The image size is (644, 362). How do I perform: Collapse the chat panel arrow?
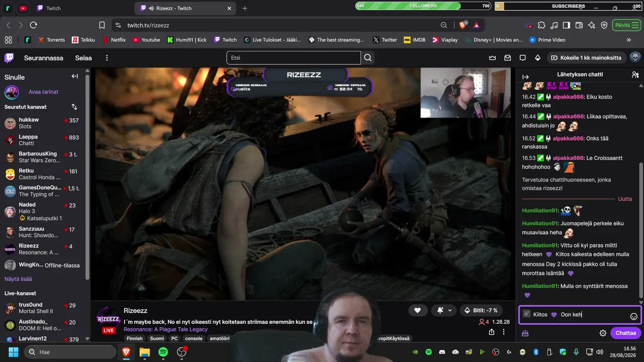coord(526,76)
